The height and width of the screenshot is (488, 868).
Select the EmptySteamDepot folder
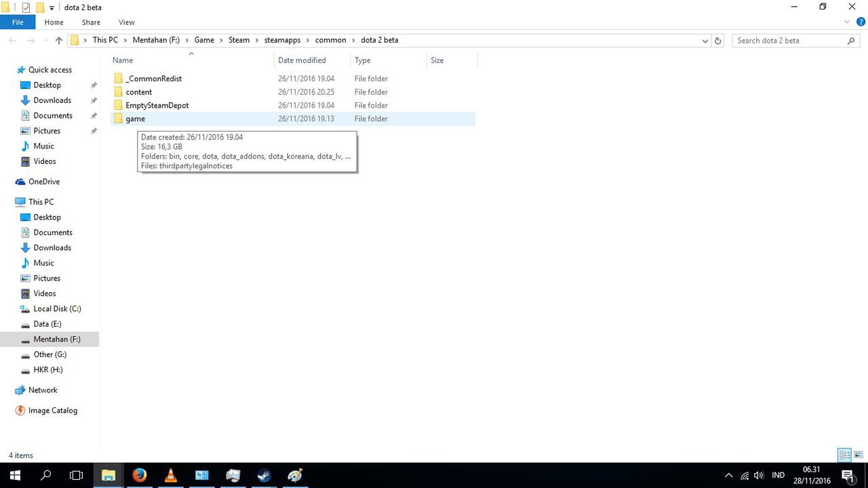[157, 105]
